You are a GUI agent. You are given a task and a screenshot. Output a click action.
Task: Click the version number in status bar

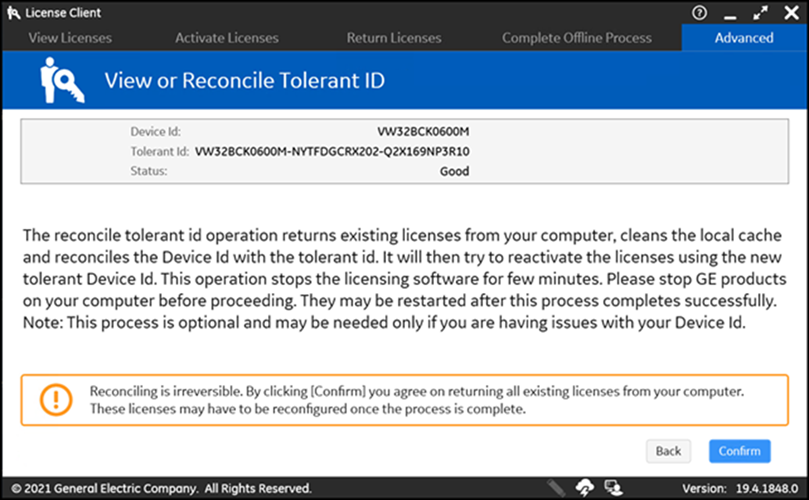point(767,488)
